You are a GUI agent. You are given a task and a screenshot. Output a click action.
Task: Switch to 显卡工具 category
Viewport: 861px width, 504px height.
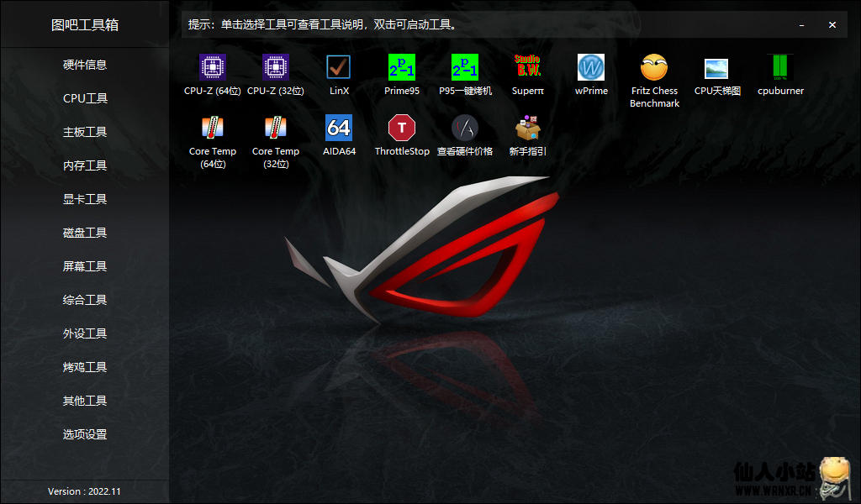pos(85,199)
